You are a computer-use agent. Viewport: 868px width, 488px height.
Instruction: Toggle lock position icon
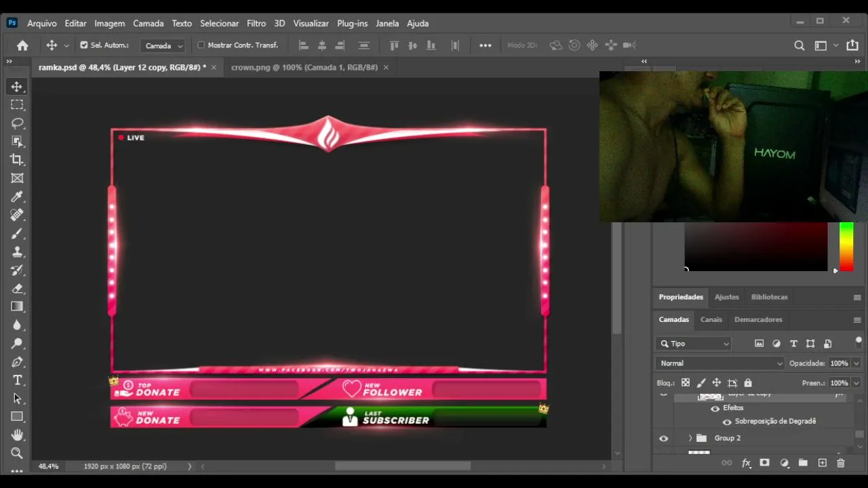pos(716,383)
